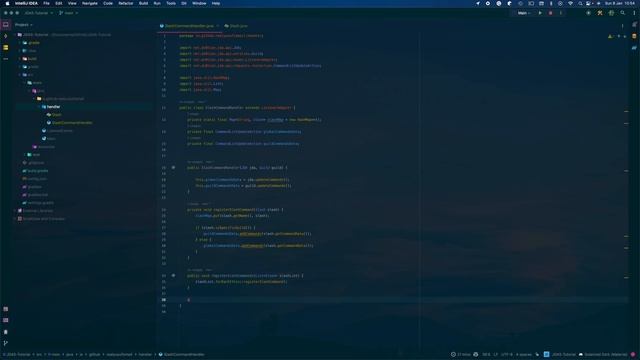Open the Project tool window icon
Image resolution: width=640 pixels, height=360 pixels.
click(6, 25)
